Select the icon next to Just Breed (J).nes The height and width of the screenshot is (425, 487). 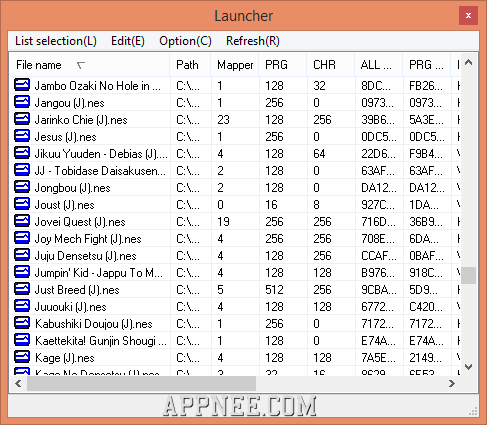22,289
